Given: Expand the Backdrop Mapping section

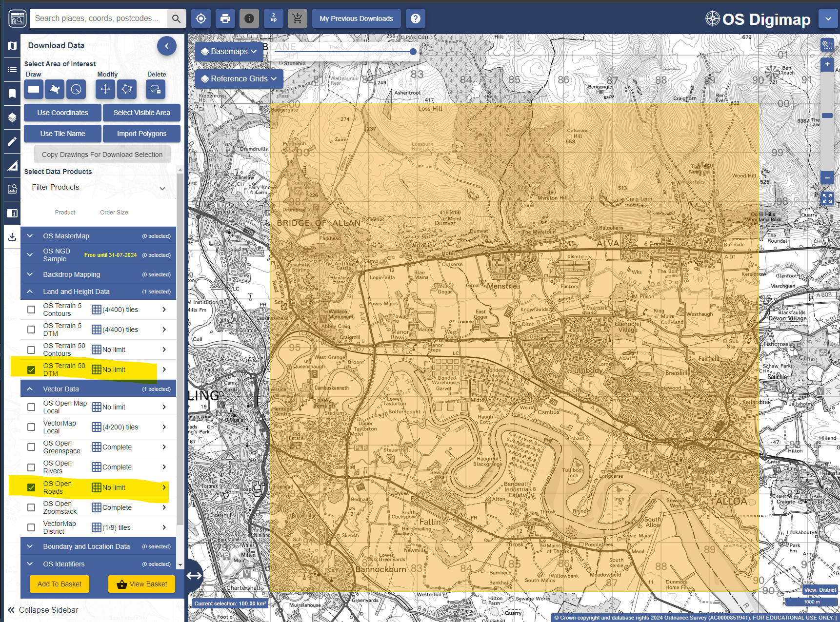Looking at the screenshot, I should pyautogui.click(x=98, y=274).
